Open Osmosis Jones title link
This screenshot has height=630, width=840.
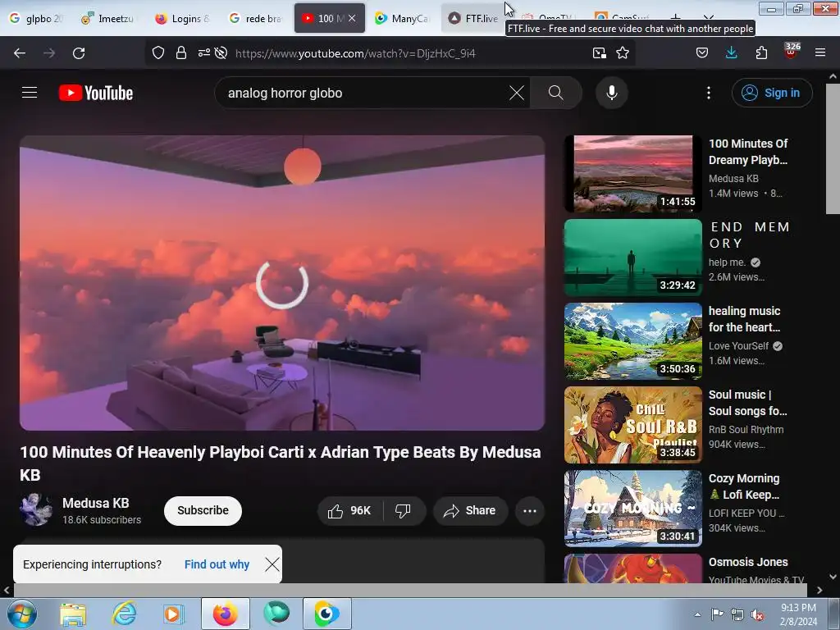tap(748, 562)
